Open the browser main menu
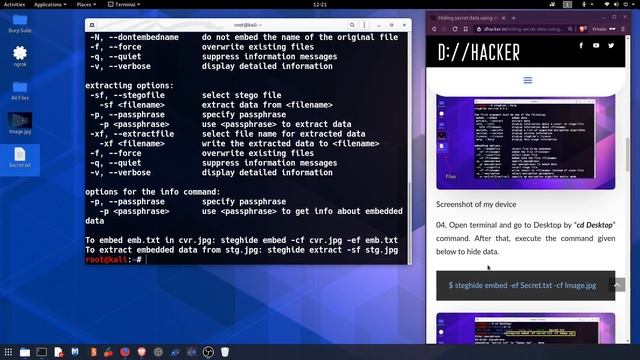The width and height of the screenshot is (640, 360). coord(623,29)
